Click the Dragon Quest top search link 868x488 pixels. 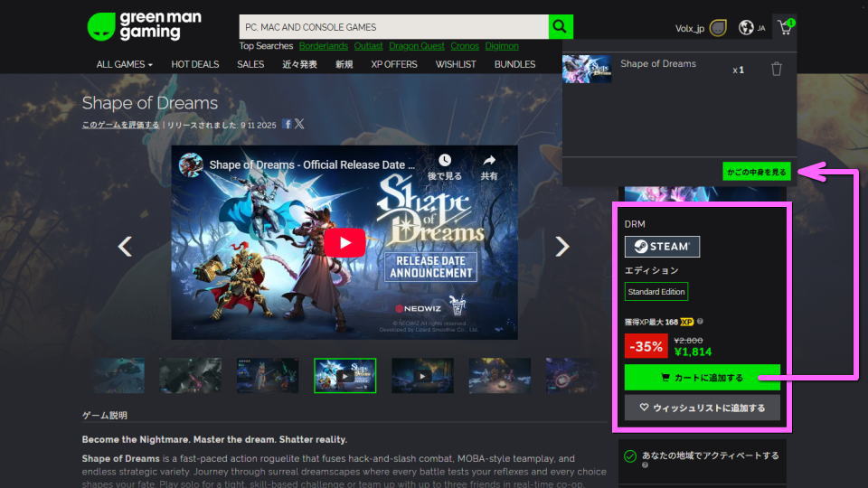[x=416, y=46]
